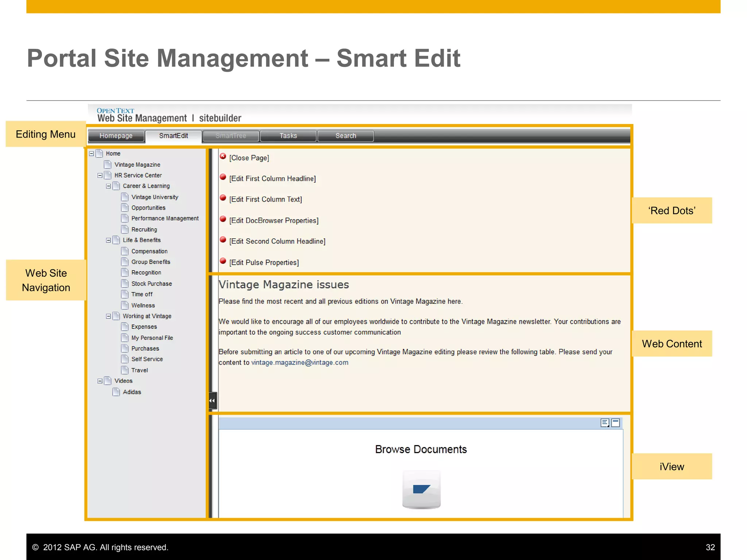Select My Personal File in tree
The height and width of the screenshot is (560, 747).
tap(152, 338)
